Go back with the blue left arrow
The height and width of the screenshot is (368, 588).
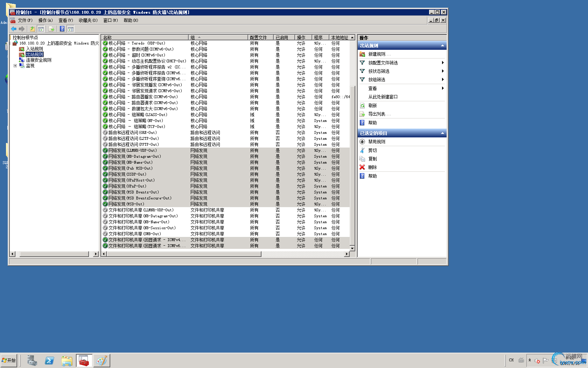14,29
